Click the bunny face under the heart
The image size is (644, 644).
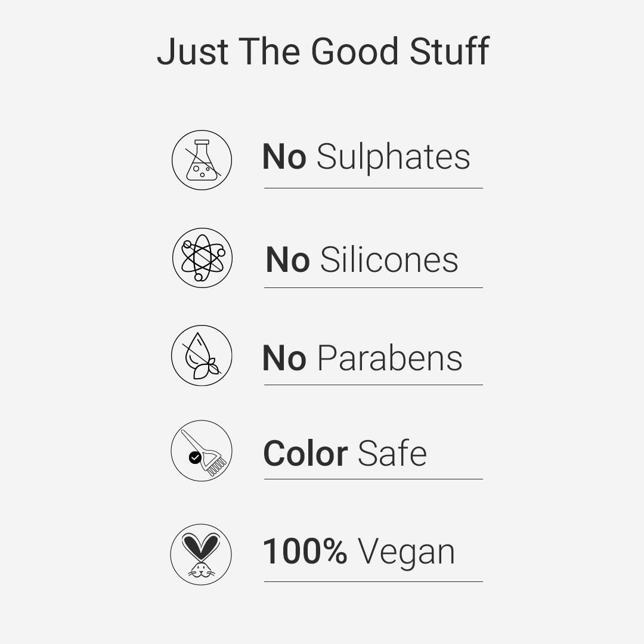click(201, 569)
